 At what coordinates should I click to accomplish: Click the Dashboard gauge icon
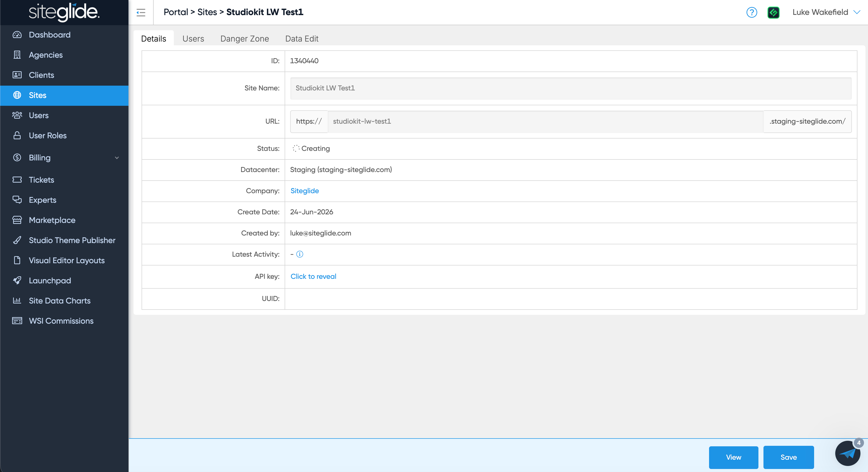17,35
